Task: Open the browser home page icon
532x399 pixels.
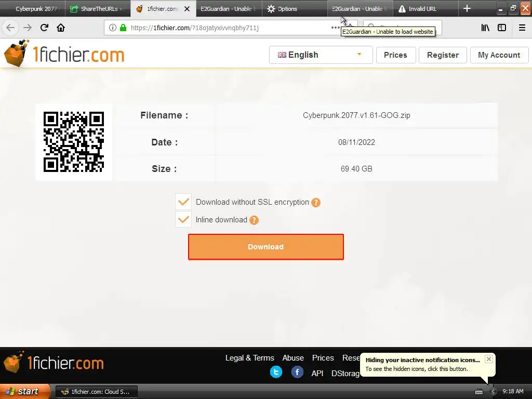Action: (61, 28)
